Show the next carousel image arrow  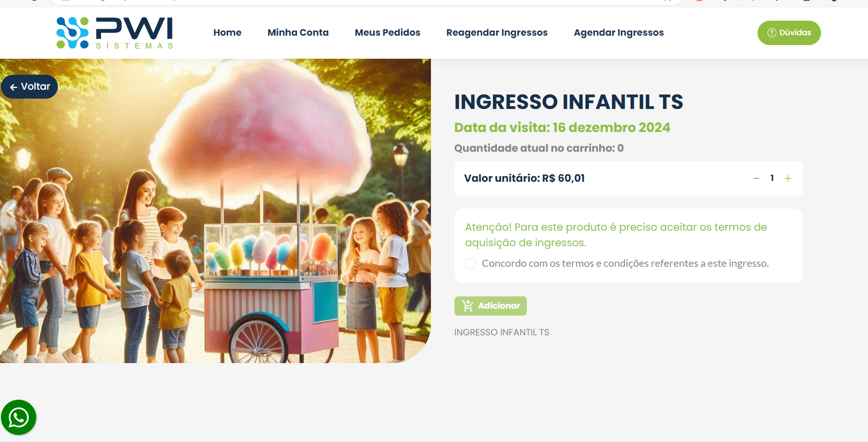[x=414, y=210]
